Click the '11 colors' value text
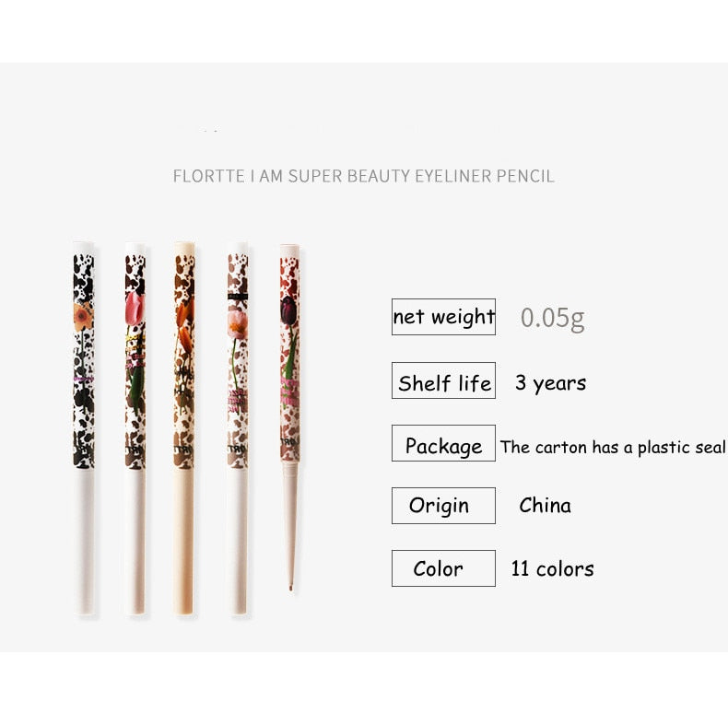The height and width of the screenshot is (713, 728). point(552,568)
